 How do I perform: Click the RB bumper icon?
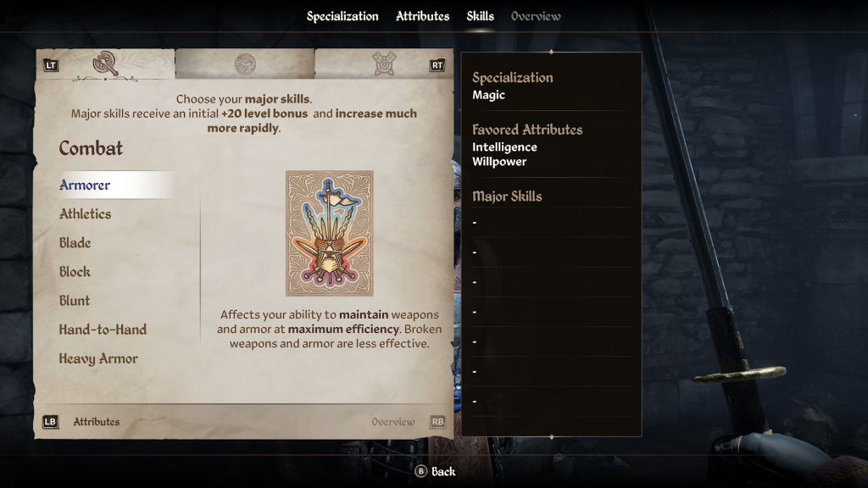(437, 422)
